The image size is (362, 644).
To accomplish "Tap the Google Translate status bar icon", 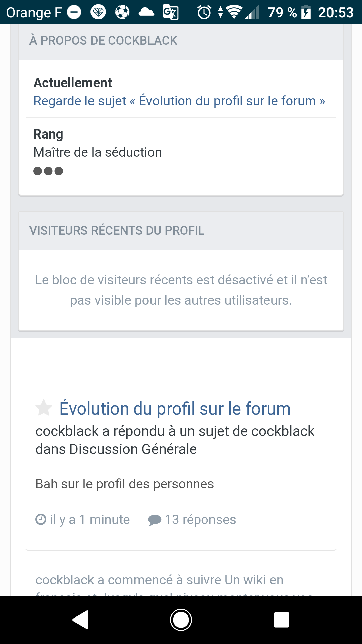I will [171, 13].
